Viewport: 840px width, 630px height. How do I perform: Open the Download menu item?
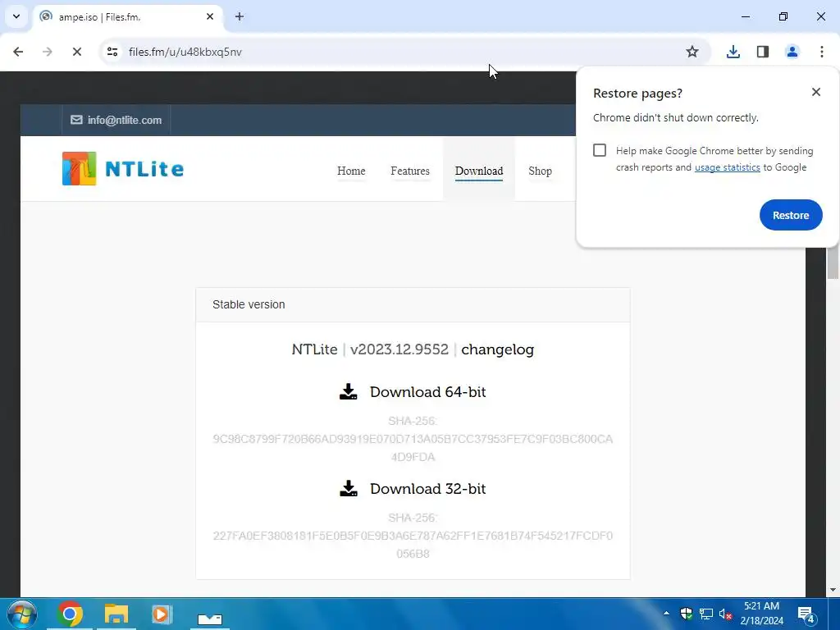[x=479, y=171]
